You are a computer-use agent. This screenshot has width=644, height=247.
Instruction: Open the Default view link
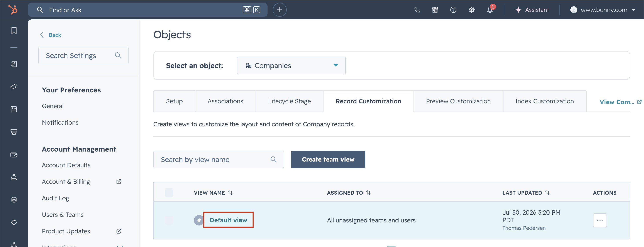tap(228, 220)
